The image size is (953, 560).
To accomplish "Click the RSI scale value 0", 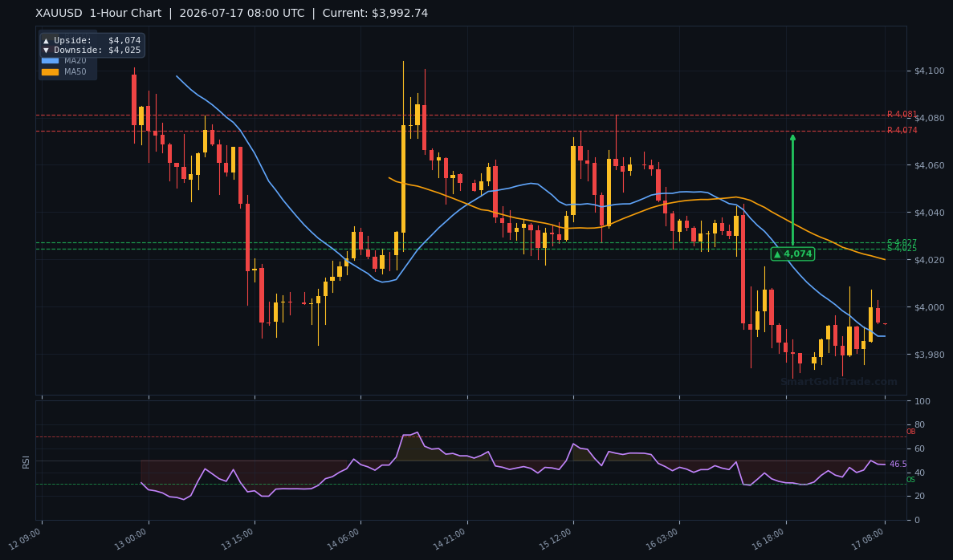I will pyautogui.click(x=917, y=521).
